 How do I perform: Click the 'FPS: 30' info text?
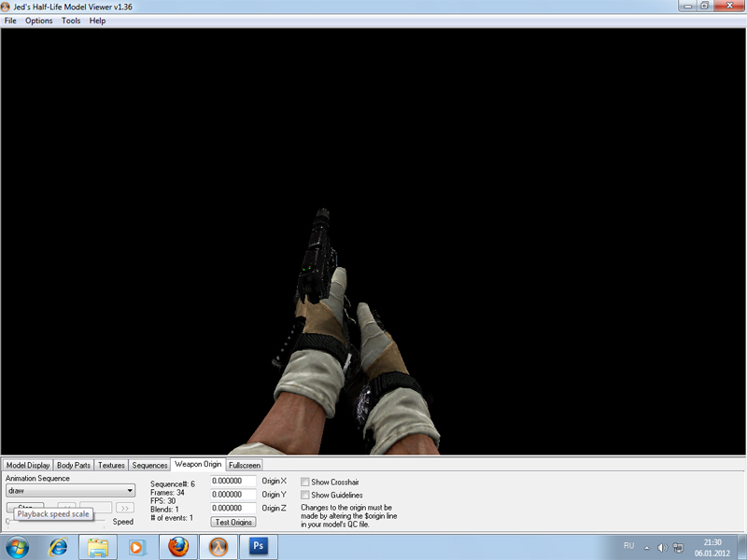point(162,501)
